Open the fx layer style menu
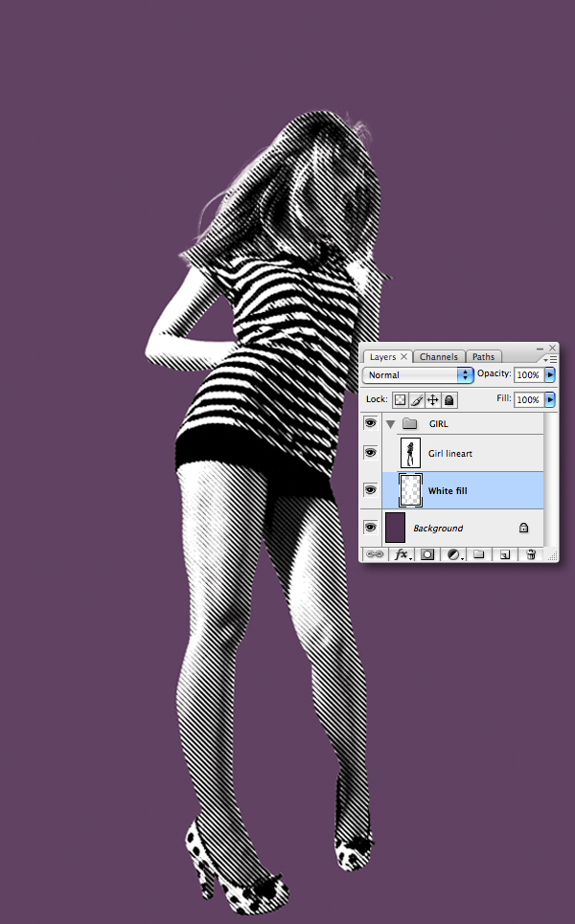 [x=402, y=554]
